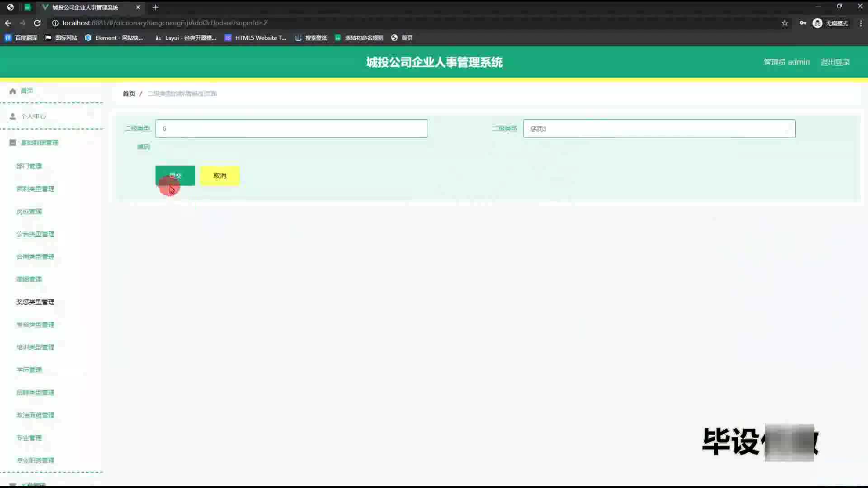Click the site info icon in address bar
868x488 pixels.
coord(55,23)
